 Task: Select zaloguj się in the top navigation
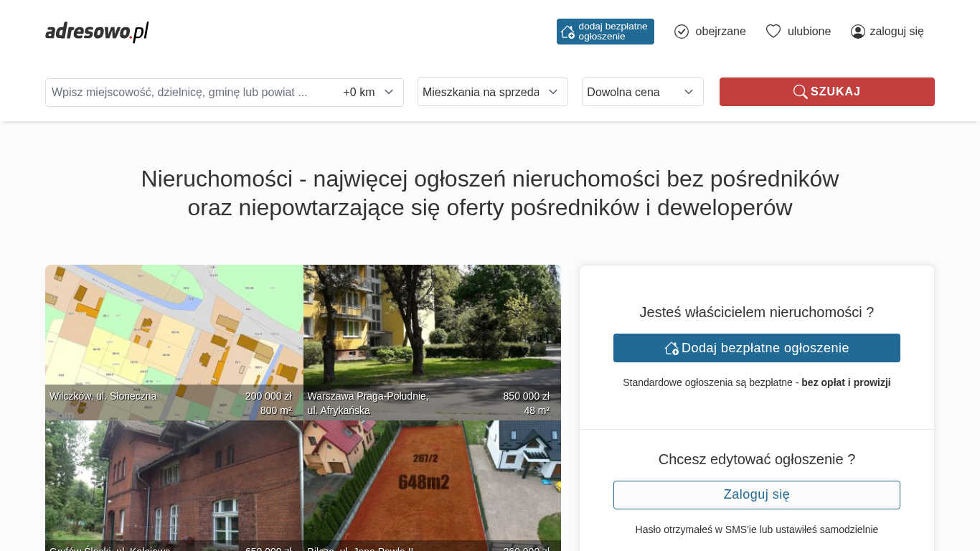pos(896,32)
